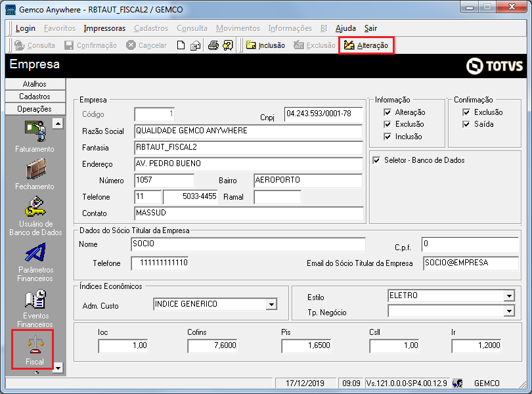The width and height of the screenshot is (532, 394).
Task: Click the blank new document icon
Action: pos(181,45)
